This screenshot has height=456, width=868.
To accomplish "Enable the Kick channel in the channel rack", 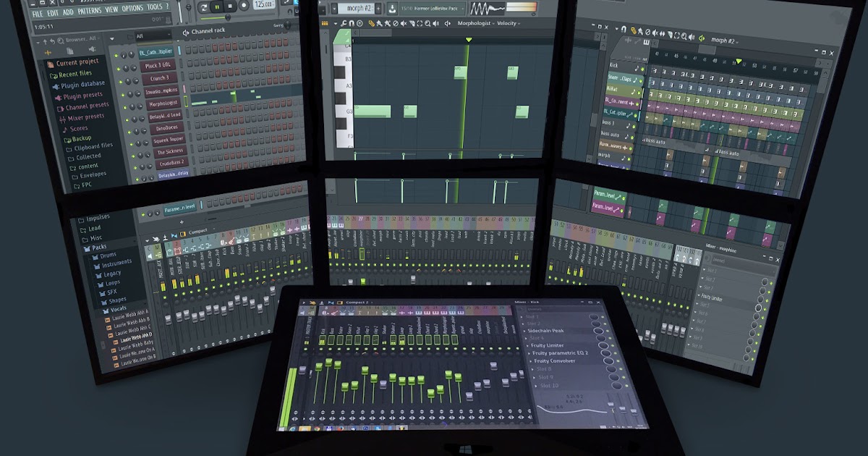I will (x=642, y=69).
